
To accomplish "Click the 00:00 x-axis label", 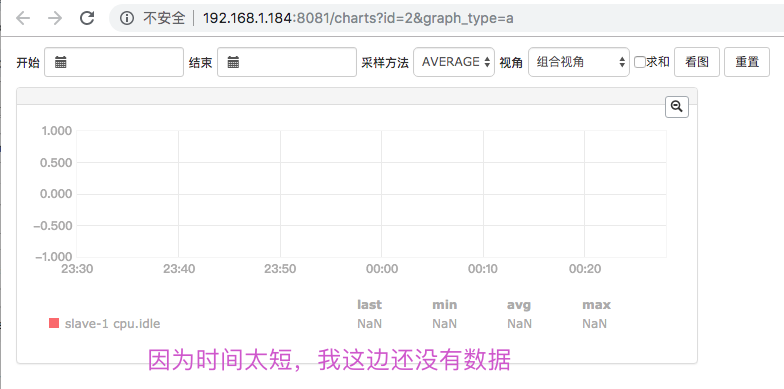I will [x=382, y=269].
